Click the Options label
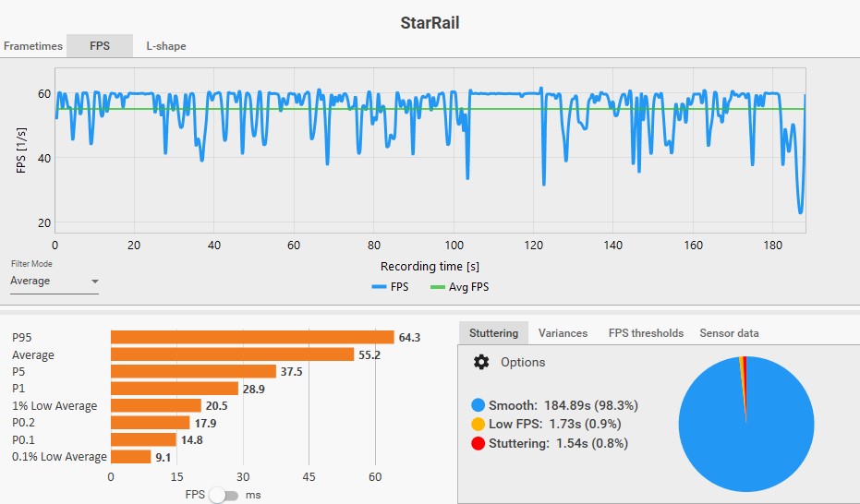This screenshot has height=504, width=860. coord(523,362)
